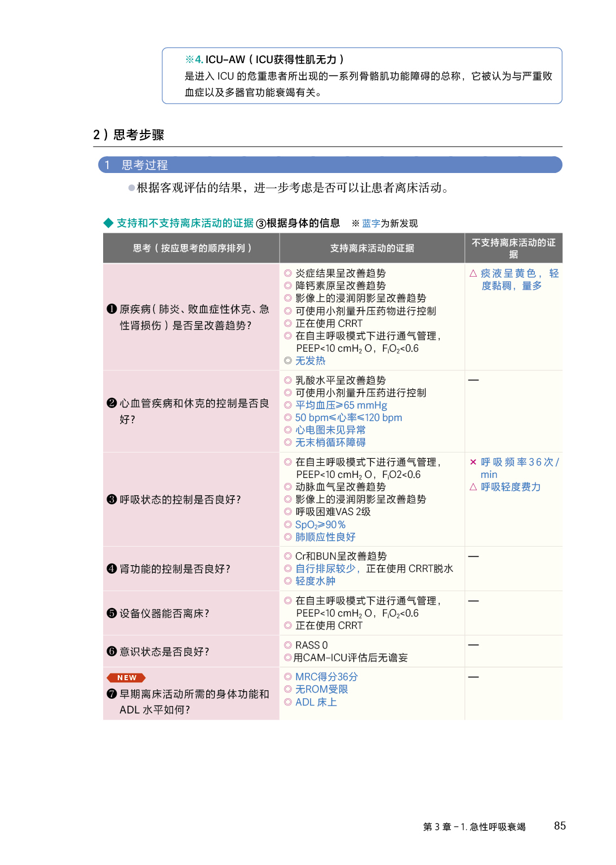616x865 pixels.
Task: Click row ❸ '呼吸状态的控制是否良好'
Action: point(192,499)
